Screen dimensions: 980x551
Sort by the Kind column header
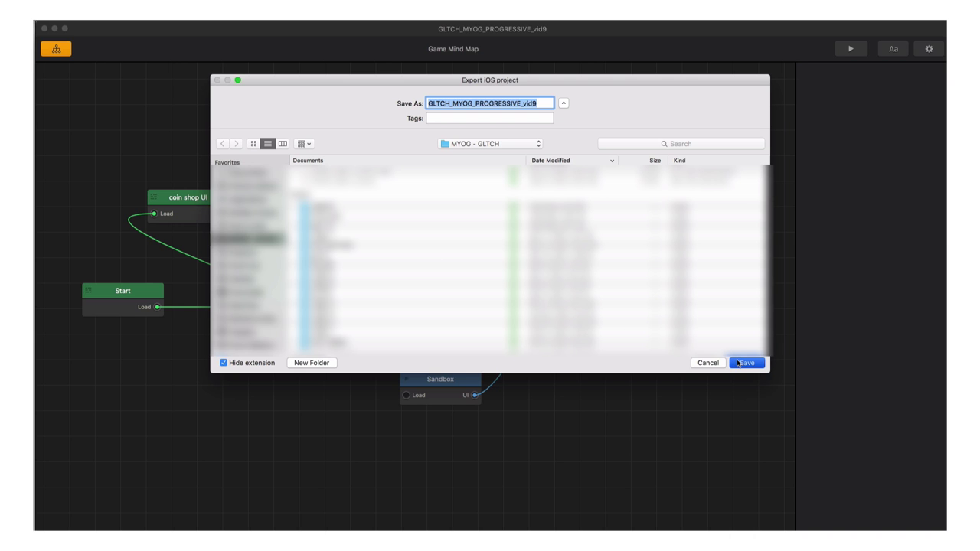pyautogui.click(x=680, y=161)
